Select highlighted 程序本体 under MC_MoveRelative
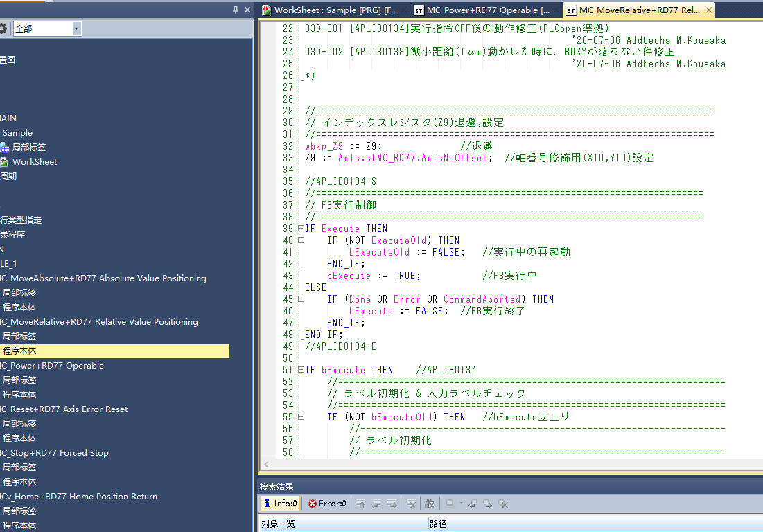763x532 pixels. [x=19, y=351]
